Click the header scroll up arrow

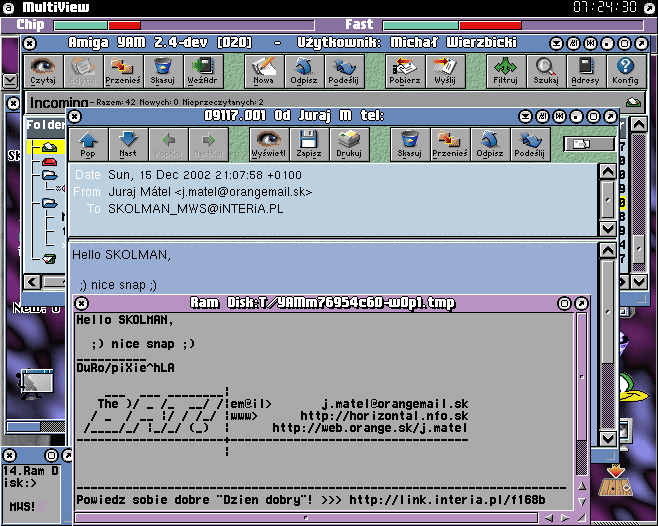click(x=608, y=171)
